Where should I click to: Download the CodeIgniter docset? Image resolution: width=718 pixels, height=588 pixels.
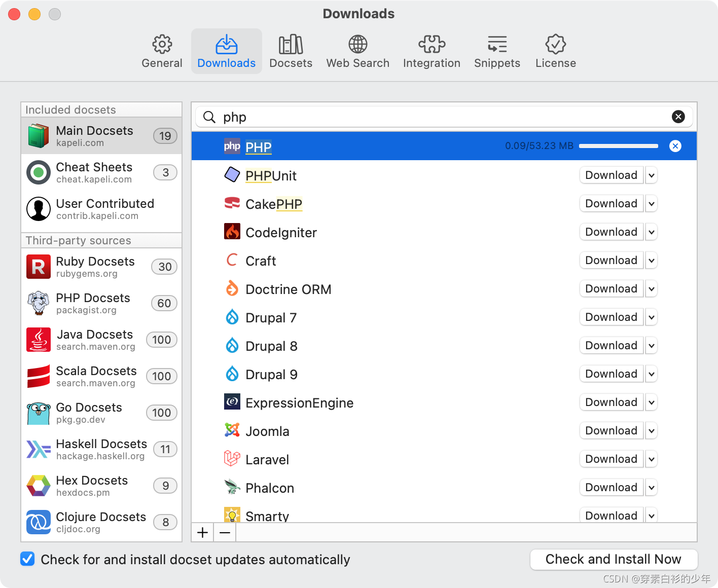point(611,232)
